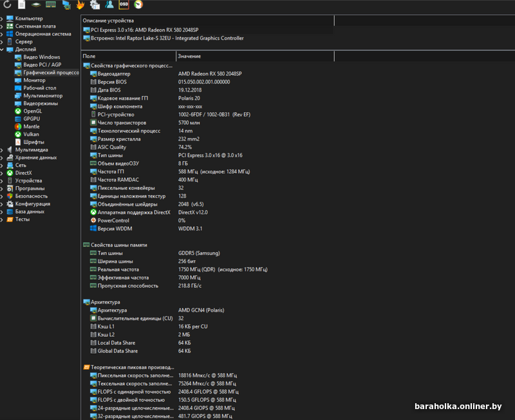515x420 pixels.
Task: Open the Мультимонитор tree item
Action: [x=42, y=95]
